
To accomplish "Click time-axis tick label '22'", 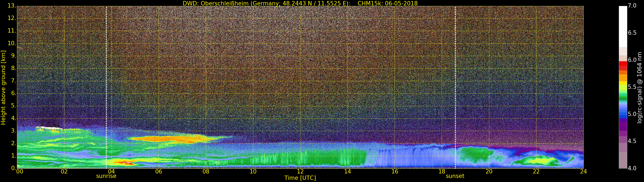I will click(x=536, y=171).
